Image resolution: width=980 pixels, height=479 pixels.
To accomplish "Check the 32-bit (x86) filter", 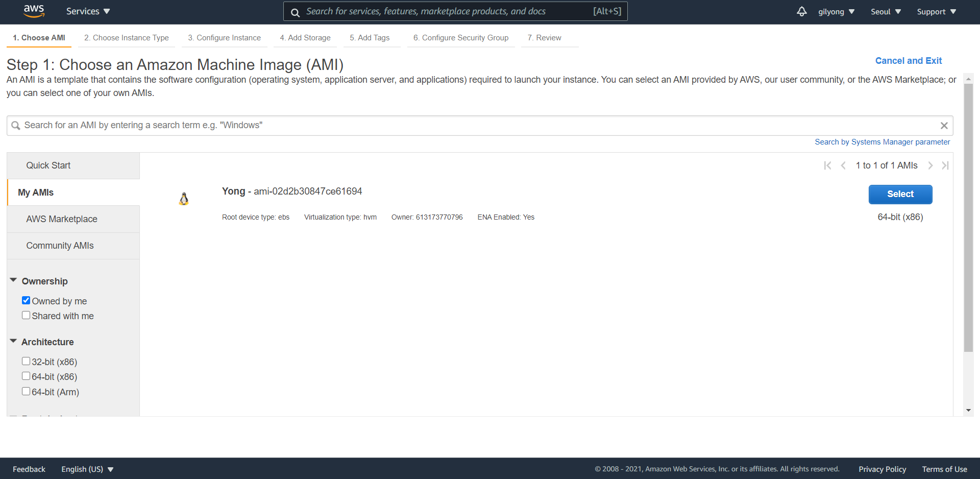I will [26, 361].
